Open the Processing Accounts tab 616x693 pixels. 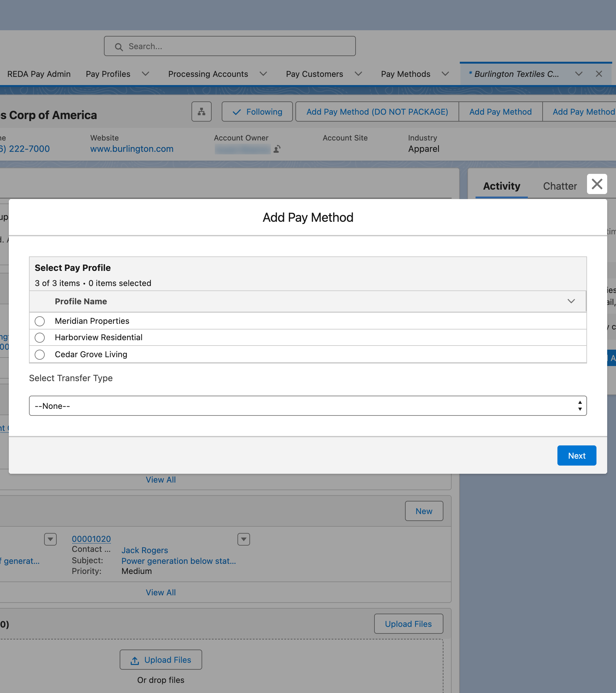208,74
